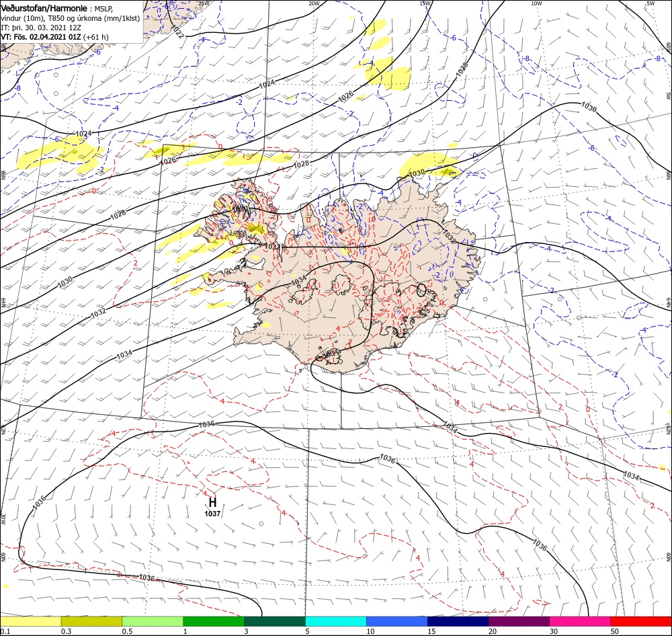Click the 0.3 legend scale value
This screenshot has height=636, width=672.
67,631
